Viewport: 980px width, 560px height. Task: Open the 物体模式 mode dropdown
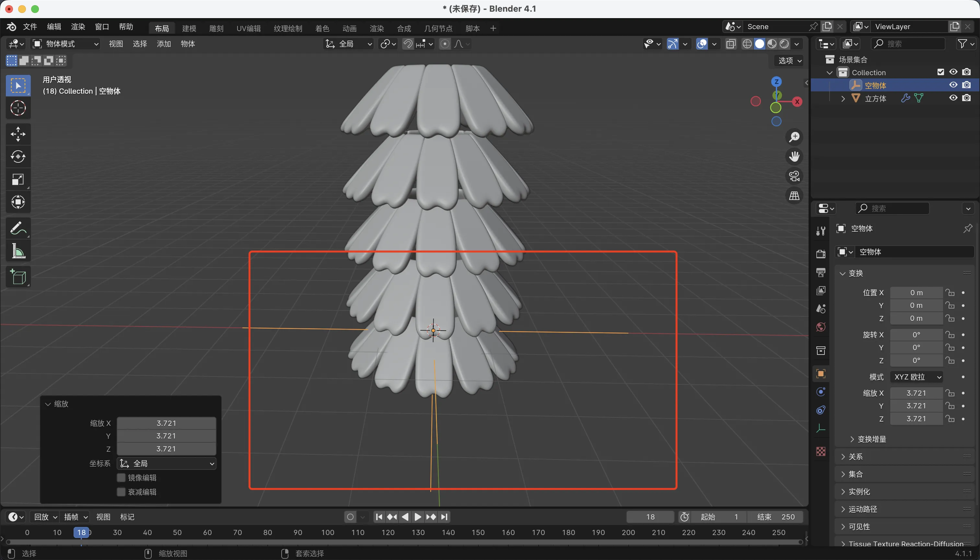pyautogui.click(x=65, y=44)
